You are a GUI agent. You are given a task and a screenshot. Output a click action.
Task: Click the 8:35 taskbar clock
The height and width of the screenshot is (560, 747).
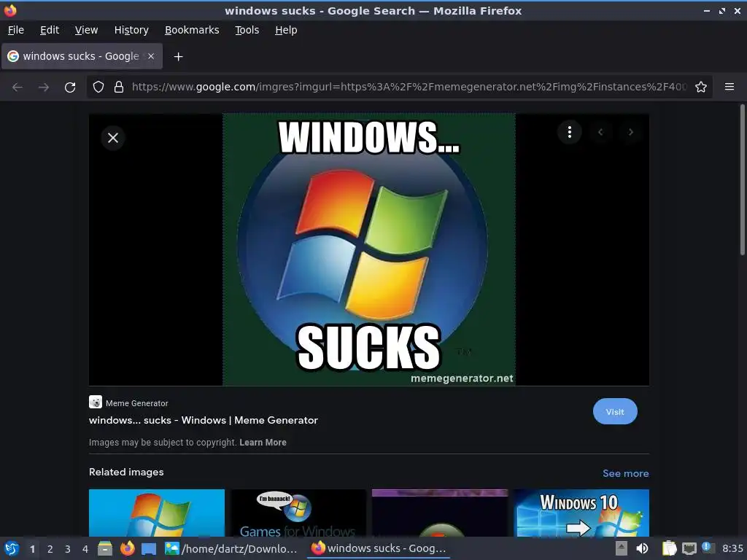(x=732, y=548)
